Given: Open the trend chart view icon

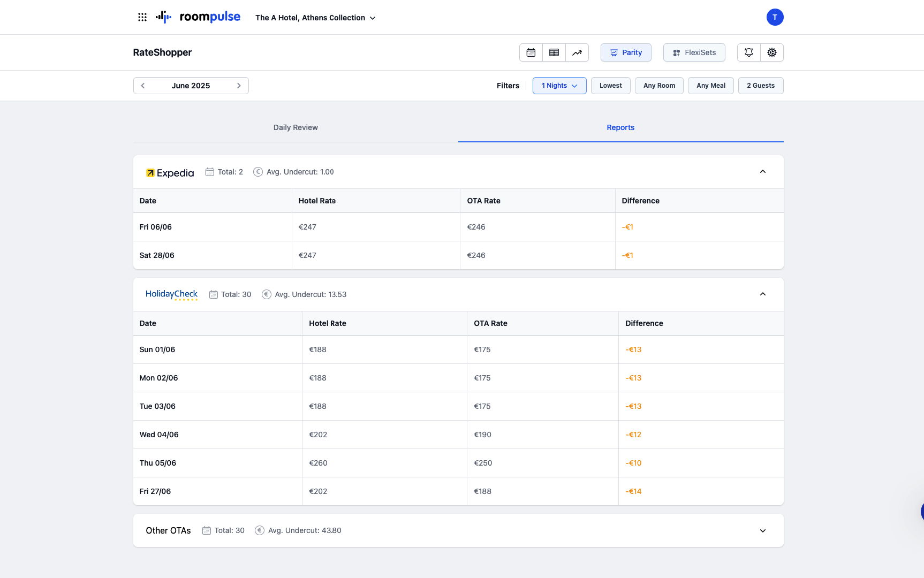Looking at the screenshot, I should click(577, 52).
